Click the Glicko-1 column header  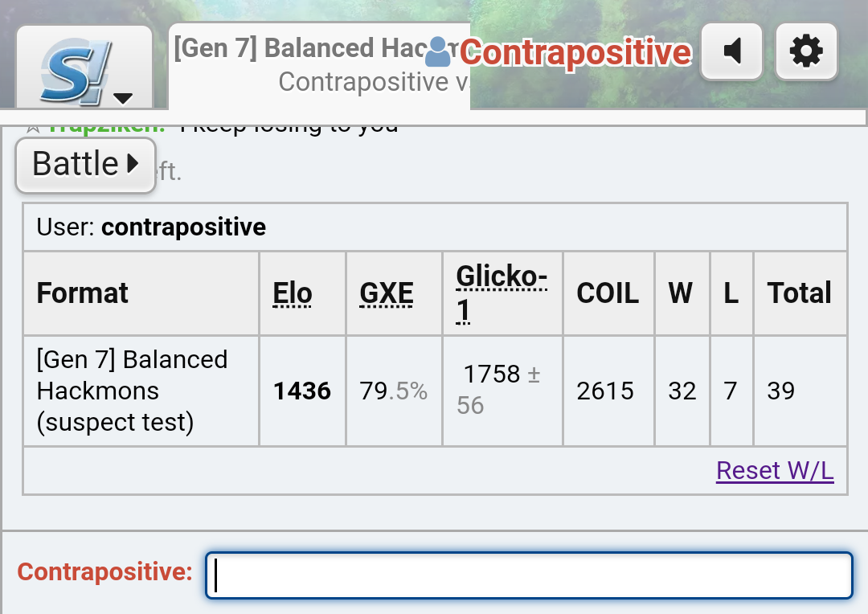point(502,293)
